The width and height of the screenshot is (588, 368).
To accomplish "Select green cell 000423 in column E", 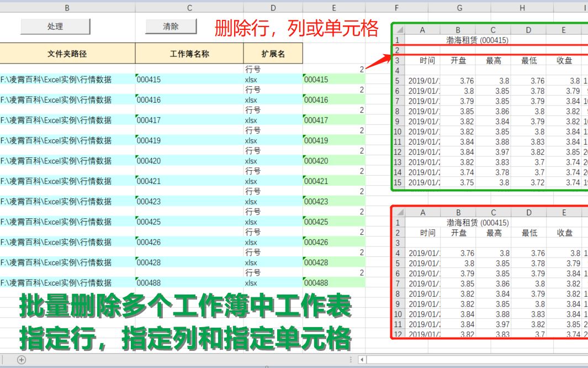I will 333,201.
